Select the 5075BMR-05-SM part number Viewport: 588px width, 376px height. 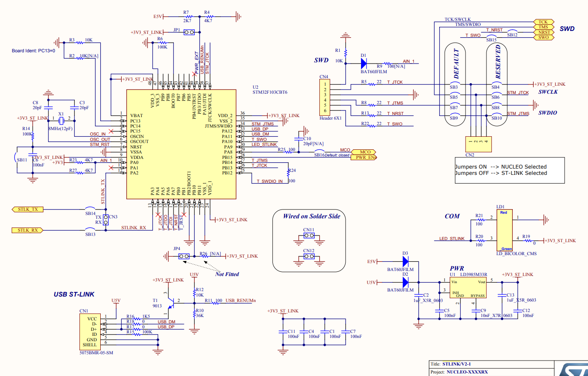tap(96, 353)
